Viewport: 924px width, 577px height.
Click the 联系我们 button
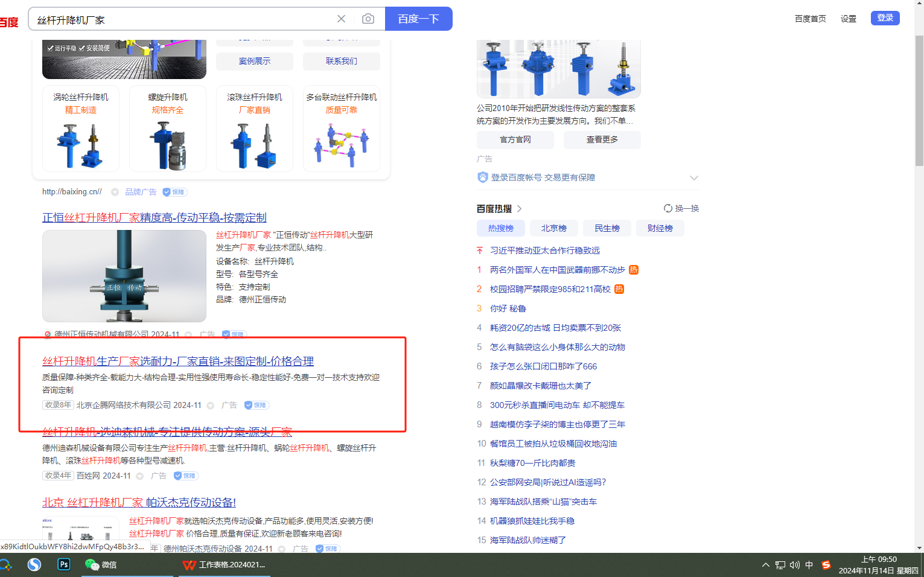[x=342, y=61]
